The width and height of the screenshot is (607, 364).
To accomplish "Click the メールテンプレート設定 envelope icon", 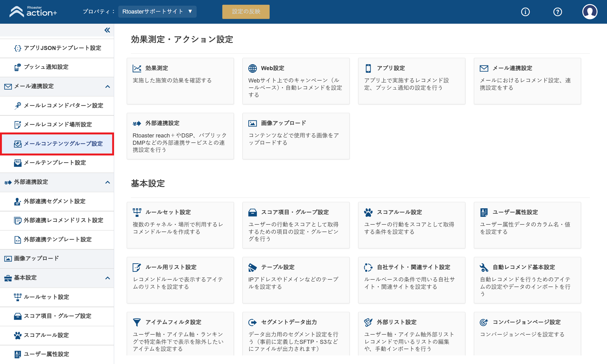I will 17,163.
